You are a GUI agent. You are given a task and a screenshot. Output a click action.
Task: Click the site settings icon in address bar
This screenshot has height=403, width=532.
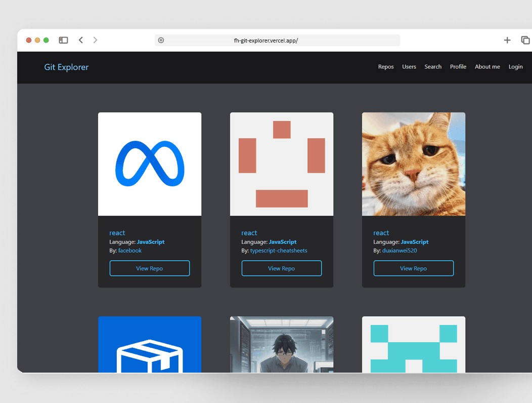(161, 40)
